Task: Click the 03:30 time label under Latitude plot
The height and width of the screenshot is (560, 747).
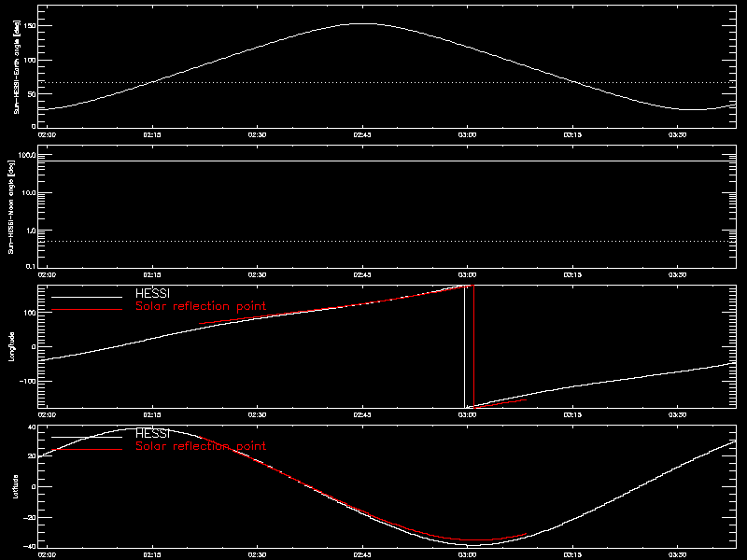Action: 678,554
